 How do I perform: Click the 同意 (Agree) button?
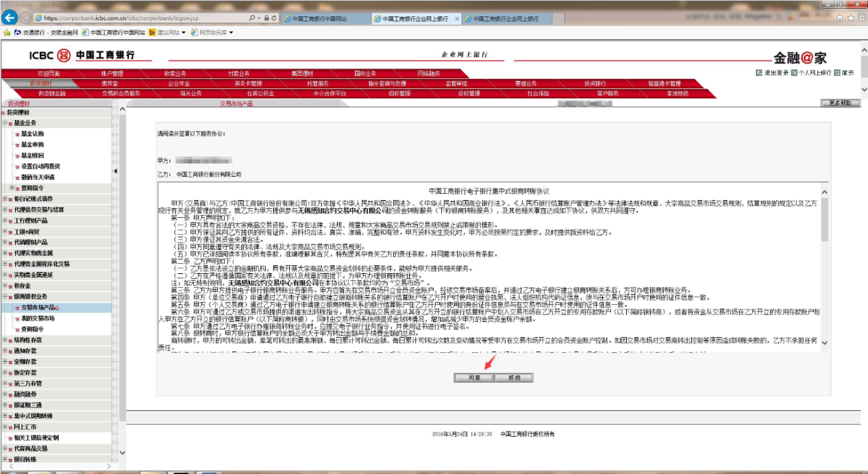(474, 377)
